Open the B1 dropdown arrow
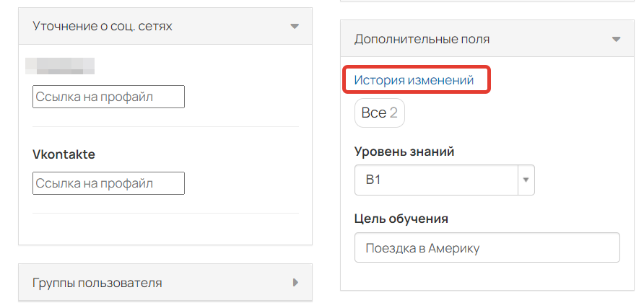This screenshot has height=303, width=644. click(526, 180)
